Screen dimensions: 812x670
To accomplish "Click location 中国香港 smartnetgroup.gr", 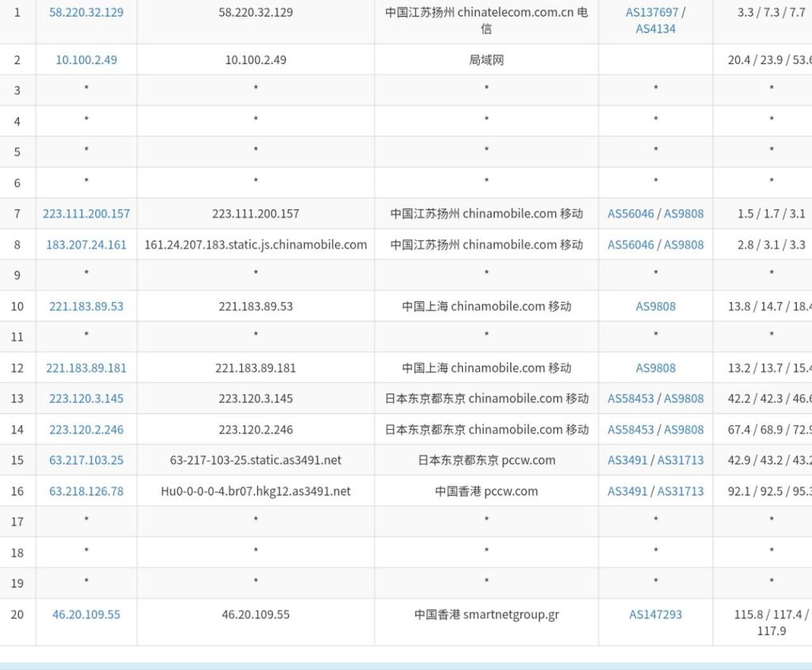I will pos(486,614).
